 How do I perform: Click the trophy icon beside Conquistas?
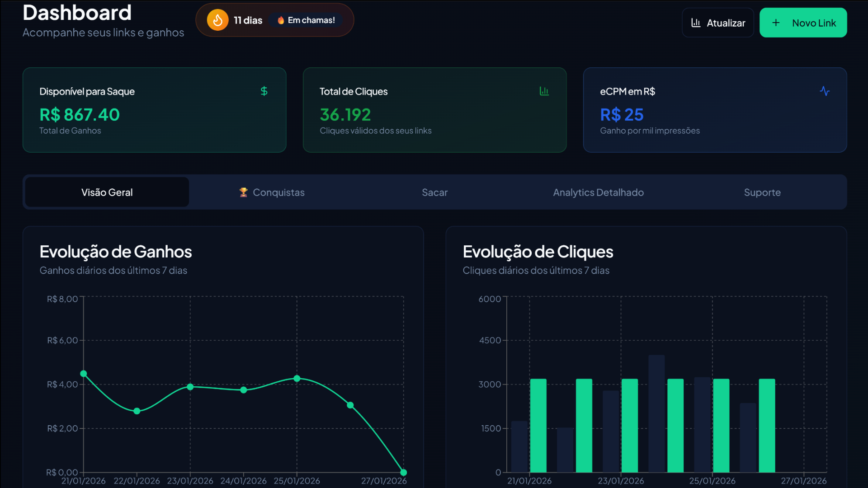coord(243,192)
